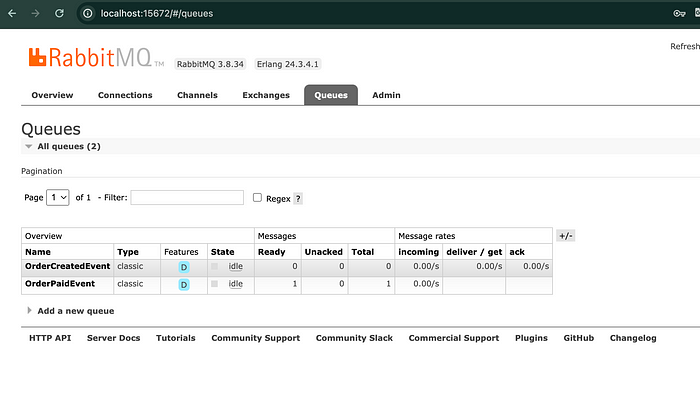Open the GitHub footer link
Viewport: 700px width, 398px height.
coord(579,338)
